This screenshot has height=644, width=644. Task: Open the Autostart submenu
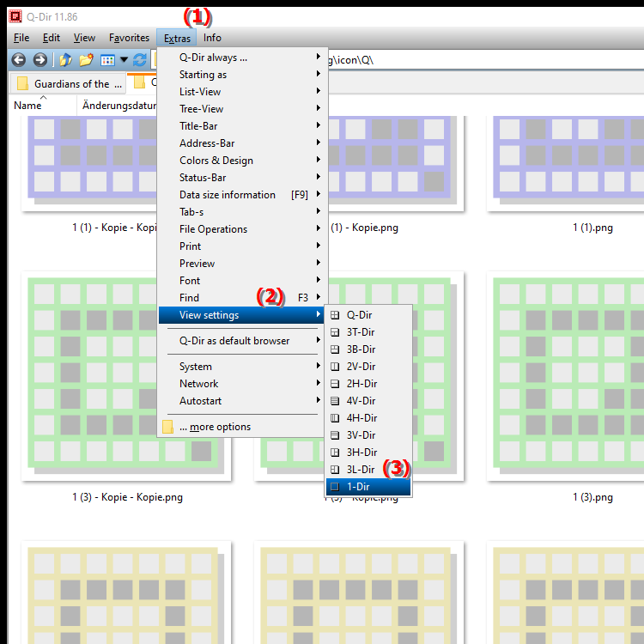click(242, 401)
